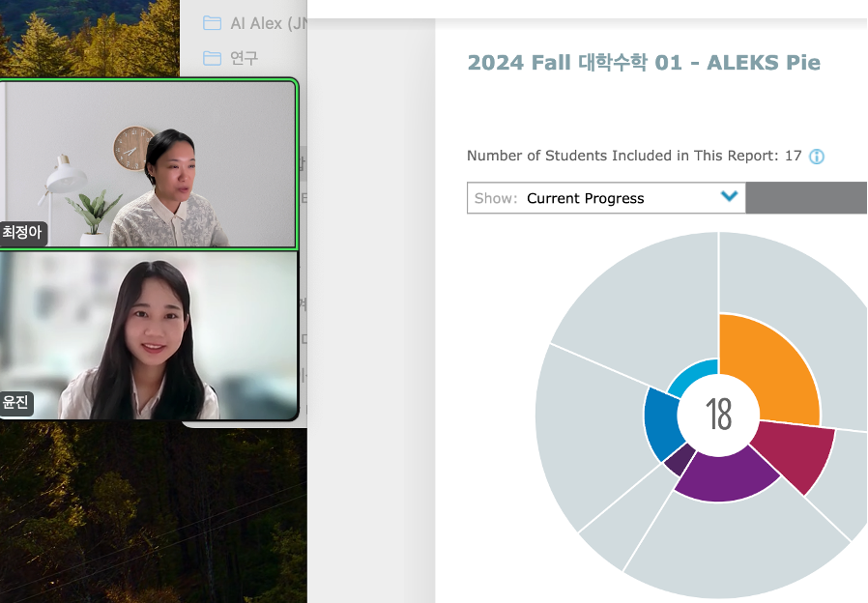Viewport: 868px width, 603px height.
Task: Select the large purple pie slice
Action: (725, 478)
